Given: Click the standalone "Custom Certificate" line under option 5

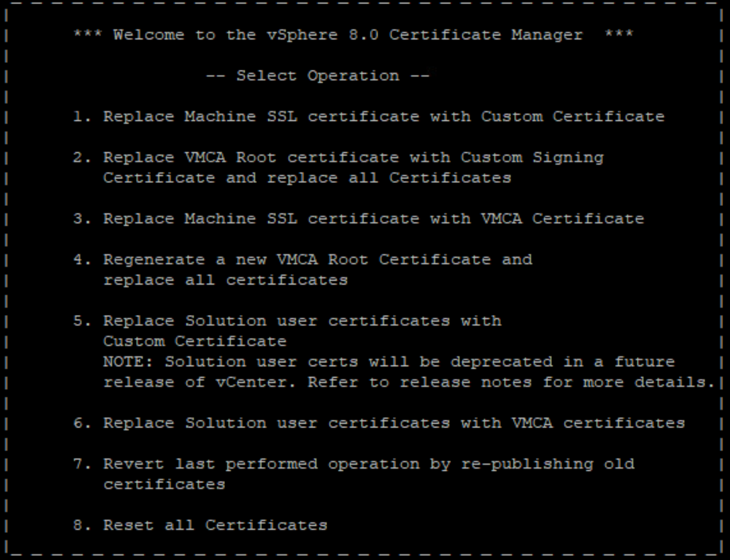Looking at the screenshot, I should tap(195, 341).
